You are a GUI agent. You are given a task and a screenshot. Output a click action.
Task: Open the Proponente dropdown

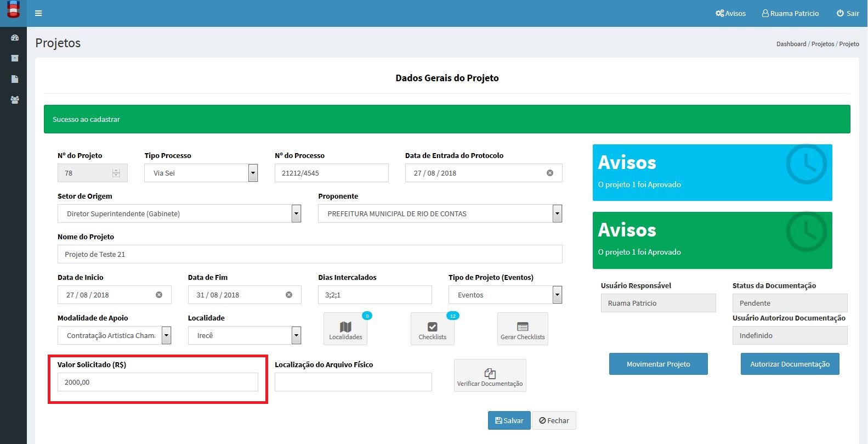[440, 213]
